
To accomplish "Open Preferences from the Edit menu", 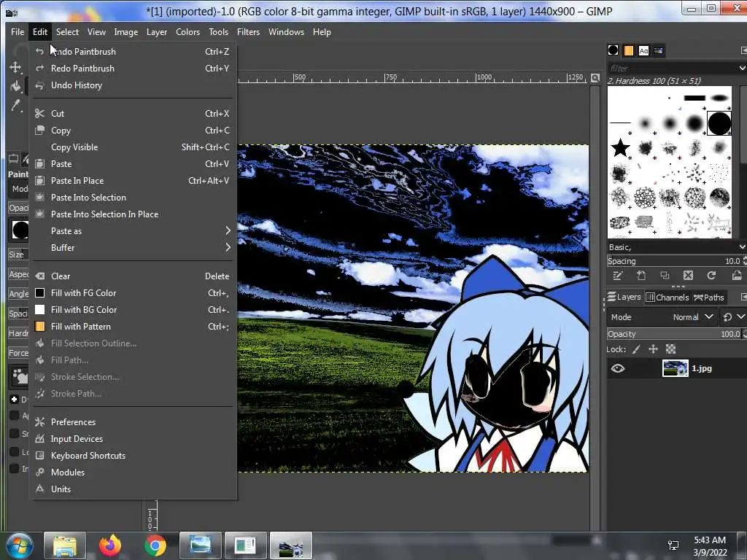I will tap(133, 422).
